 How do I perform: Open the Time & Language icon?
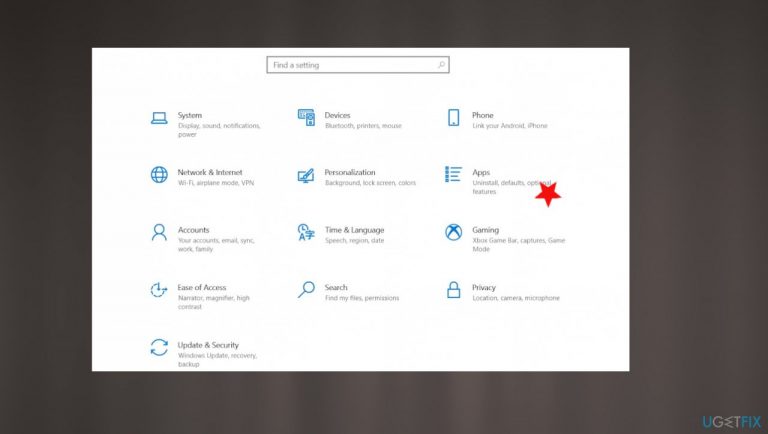coord(306,232)
